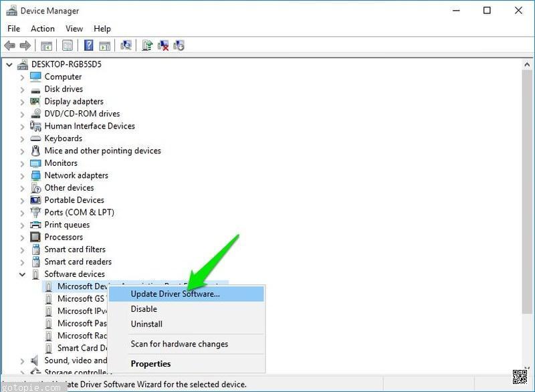Choose Update Driver Software in context menu
Image resolution: width=535 pixels, height=392 pixels.
pyautogui.click(x=175, y=294)
